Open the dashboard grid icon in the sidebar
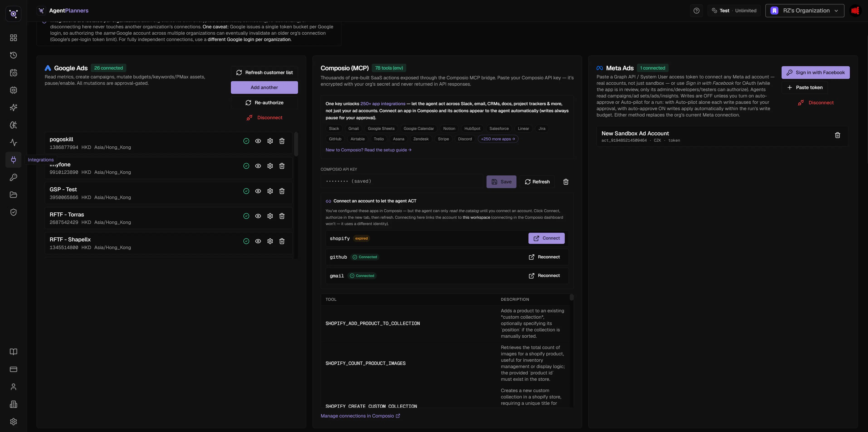The image size is (868, 432). pyautogui.click(x=13, y=38)
